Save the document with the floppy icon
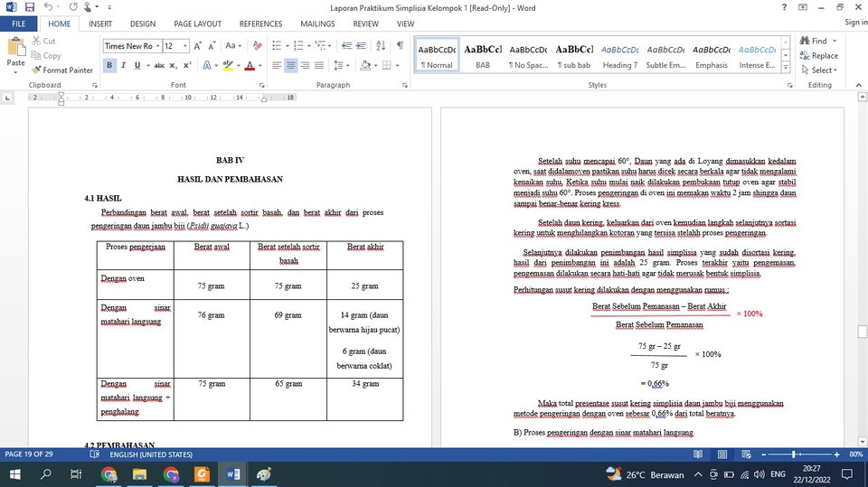The height and width of the screenshot is (487, 868). click(x=29, y=7)
